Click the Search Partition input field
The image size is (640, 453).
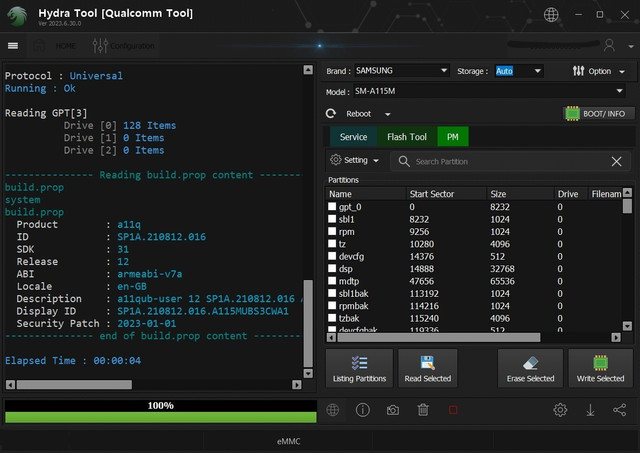click(510, 161)
